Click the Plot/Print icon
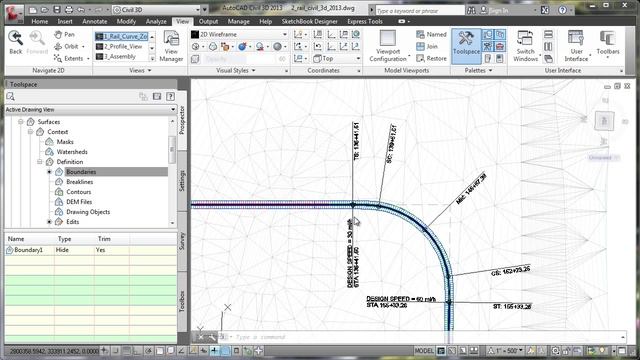Image resolution: width=640 pixels, height=360 pixels. (x=69, y=9)
